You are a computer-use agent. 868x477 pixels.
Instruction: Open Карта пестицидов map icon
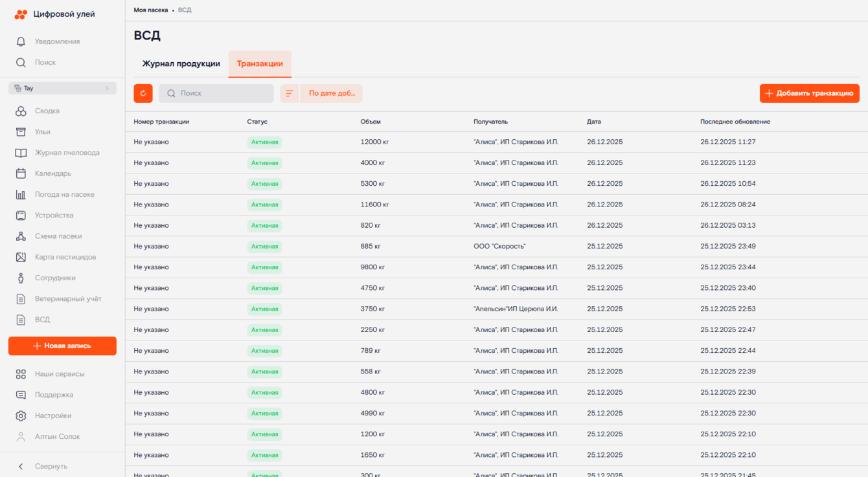[21, 257]
